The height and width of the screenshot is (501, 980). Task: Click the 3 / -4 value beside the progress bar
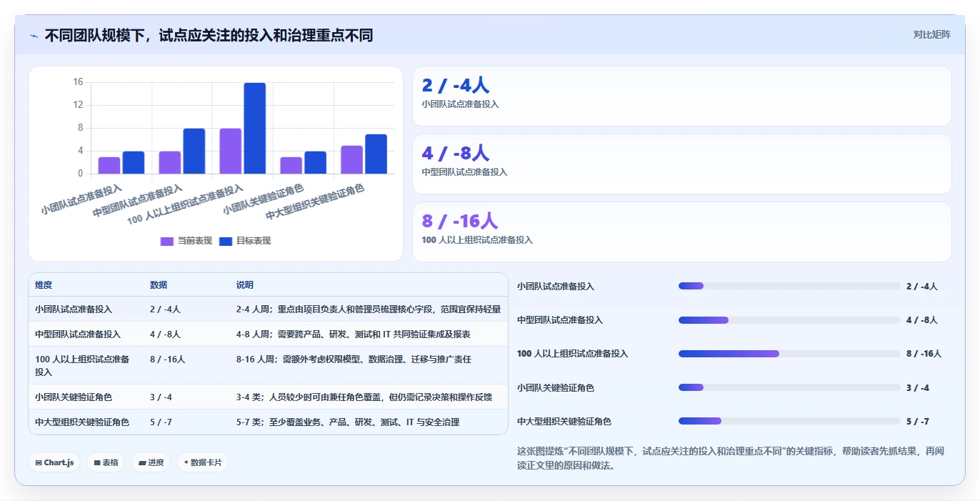pos(918,387)
